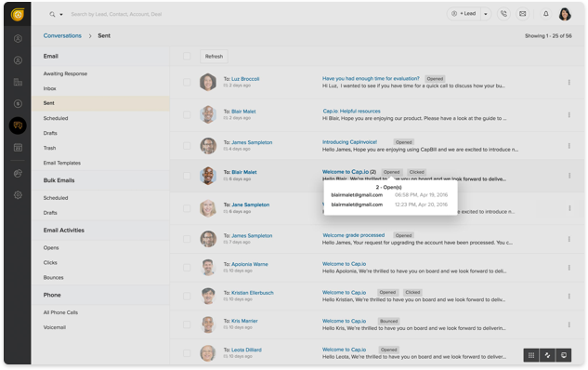Screen dimensions: 588x370
Task: Open the notifications bell
Action: click(x=546, y=14)
